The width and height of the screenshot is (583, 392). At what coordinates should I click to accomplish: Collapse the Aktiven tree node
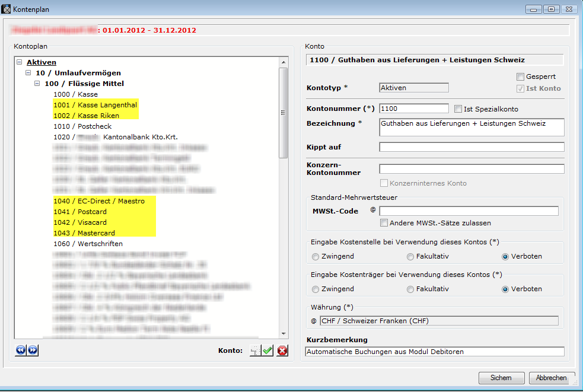(20, 62)
